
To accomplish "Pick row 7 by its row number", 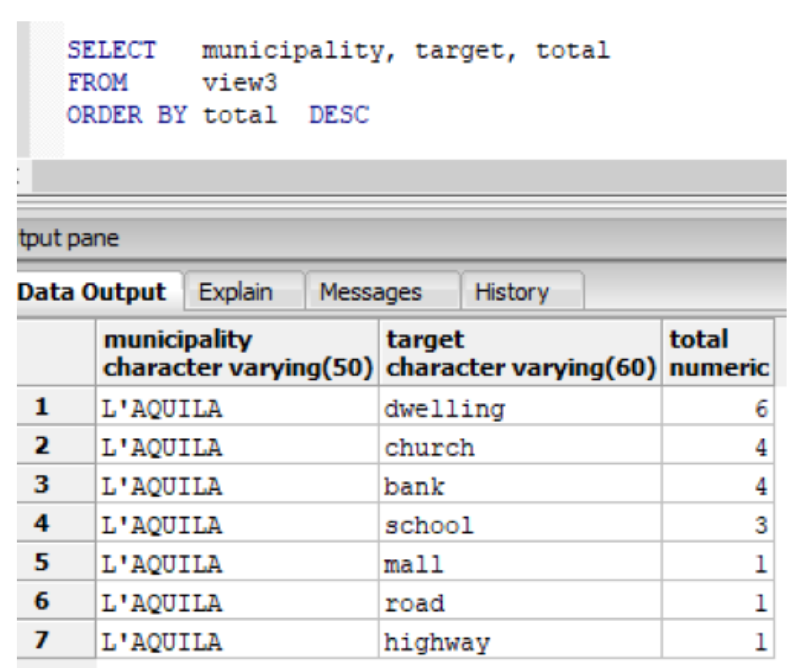I will 42,641.
